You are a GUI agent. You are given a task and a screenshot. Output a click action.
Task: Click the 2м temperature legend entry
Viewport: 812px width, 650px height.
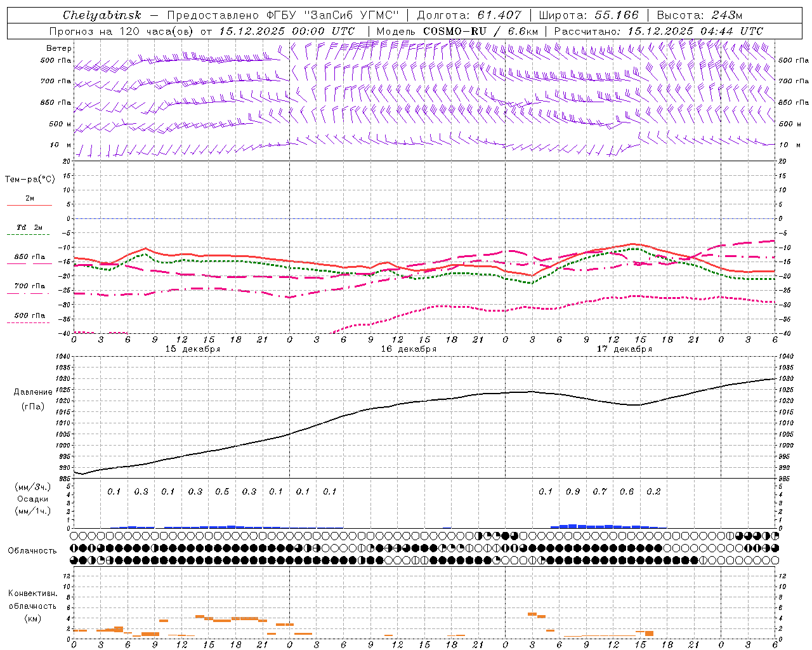30,198
